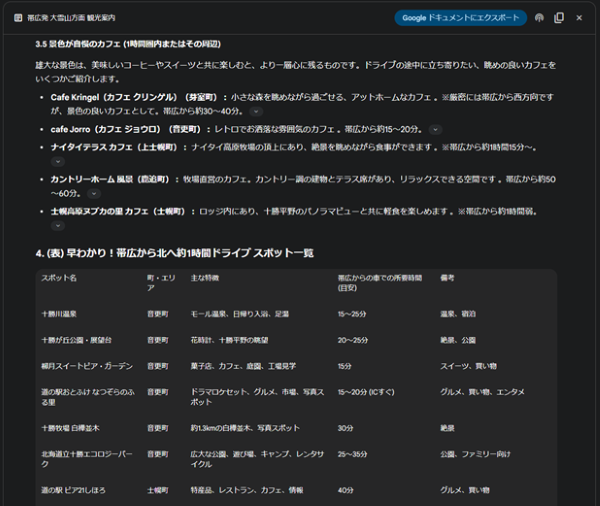The width and height of the screenshot is (600, 506).
Task: Open the chevron under ナイタイテラス カフェ entry
Action: (x=58, y=162)
